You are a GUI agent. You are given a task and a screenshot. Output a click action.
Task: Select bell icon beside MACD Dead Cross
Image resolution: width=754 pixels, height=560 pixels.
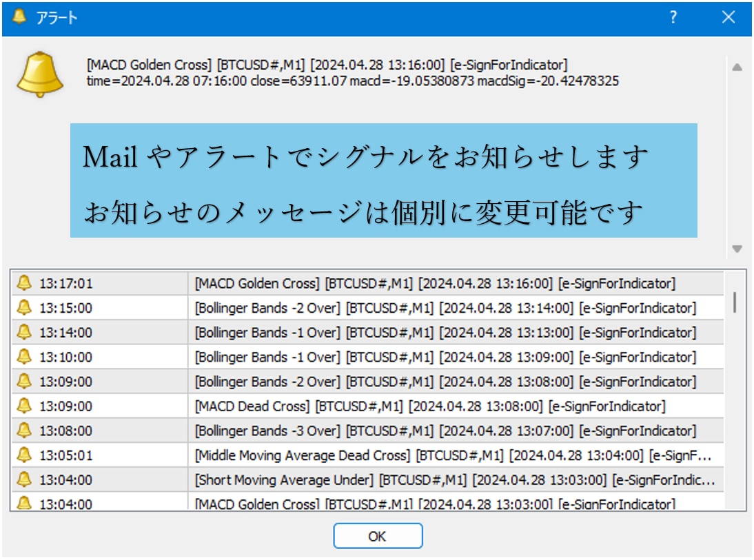24,405
